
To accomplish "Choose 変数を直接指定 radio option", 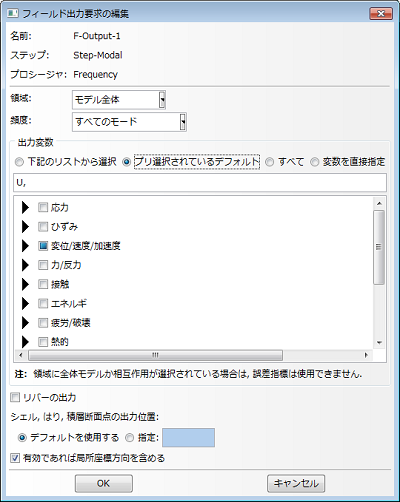I will click(x=314, y=162).
